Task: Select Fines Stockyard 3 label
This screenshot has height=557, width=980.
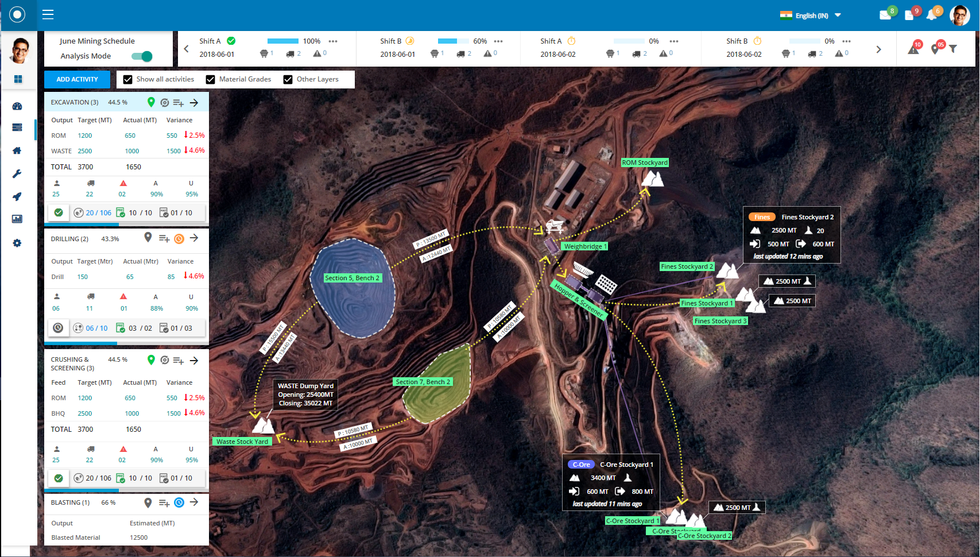Action: click(x=721, y=321)
